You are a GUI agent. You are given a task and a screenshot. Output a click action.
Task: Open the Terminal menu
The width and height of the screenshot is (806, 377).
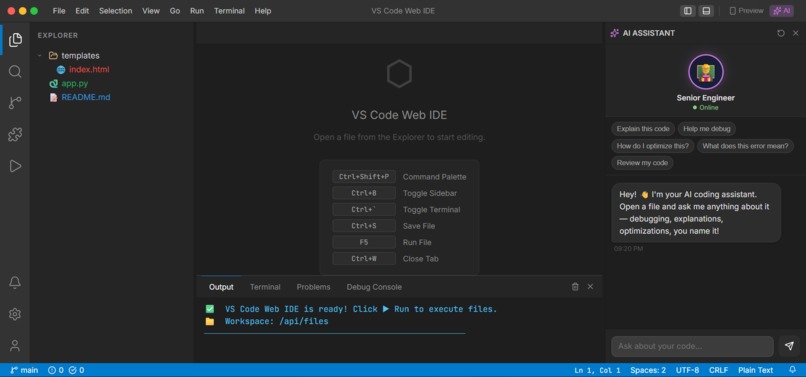click(229, 11)
